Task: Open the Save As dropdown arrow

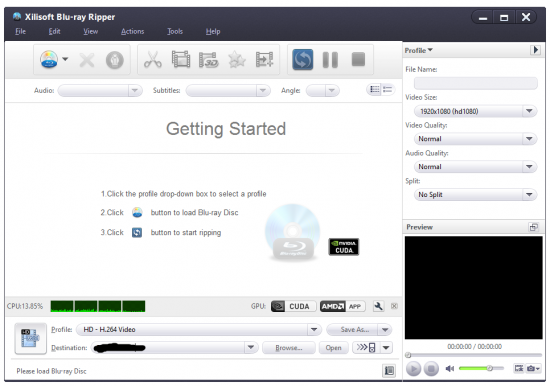Action: click(385, 330)
